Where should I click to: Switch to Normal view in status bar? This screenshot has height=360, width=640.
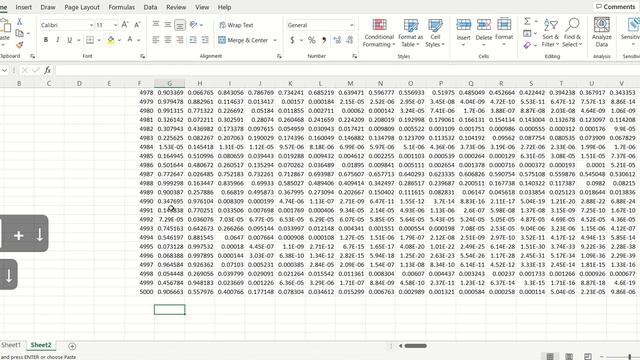click(550, 356)
